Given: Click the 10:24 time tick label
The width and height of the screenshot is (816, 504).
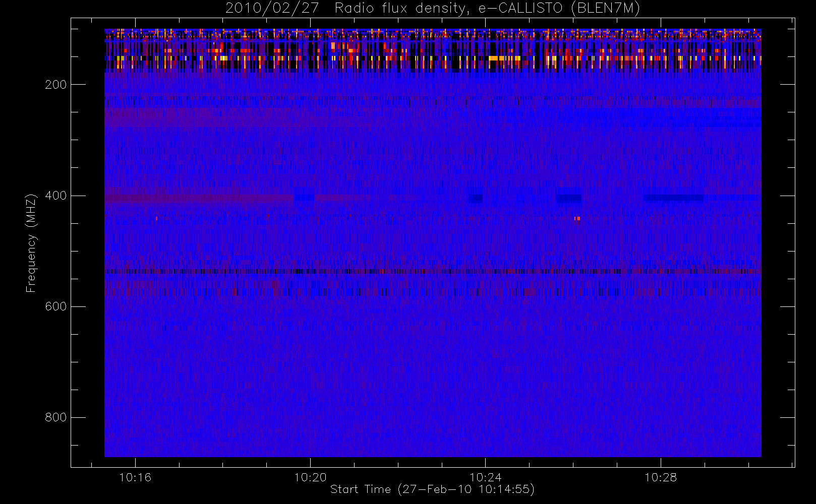Looking at the screenshot, I should coord(485,477).
